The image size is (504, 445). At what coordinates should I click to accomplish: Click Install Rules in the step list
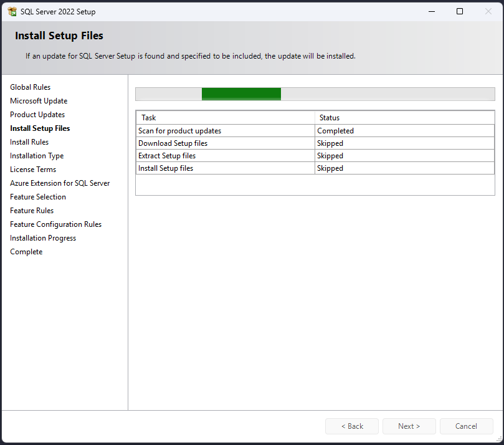29,142
